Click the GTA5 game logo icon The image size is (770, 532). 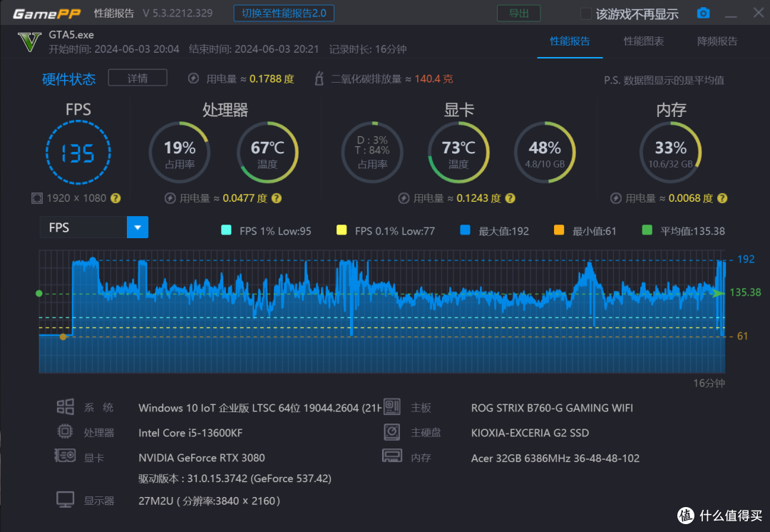29,42
